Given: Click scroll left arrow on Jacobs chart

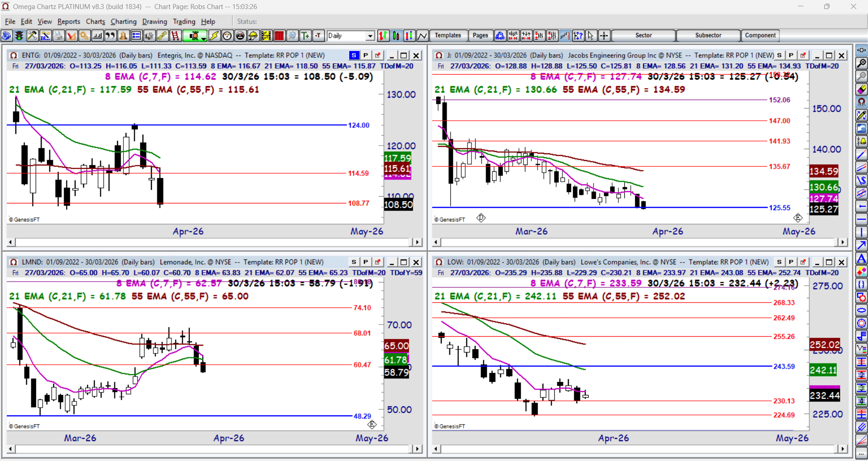Looking at the screenshot, I should [436, 242].
